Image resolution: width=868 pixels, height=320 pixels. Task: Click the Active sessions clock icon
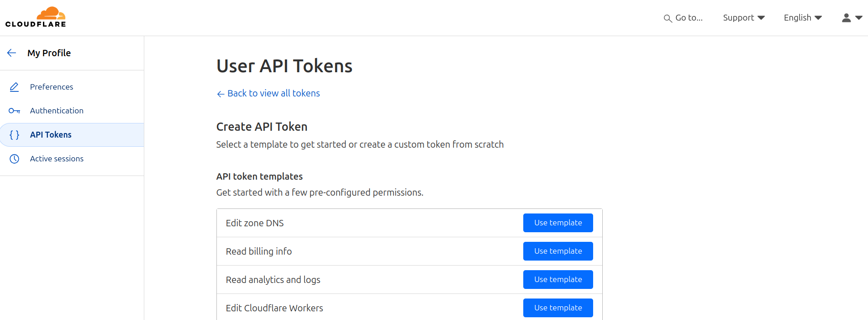[14, 159]
